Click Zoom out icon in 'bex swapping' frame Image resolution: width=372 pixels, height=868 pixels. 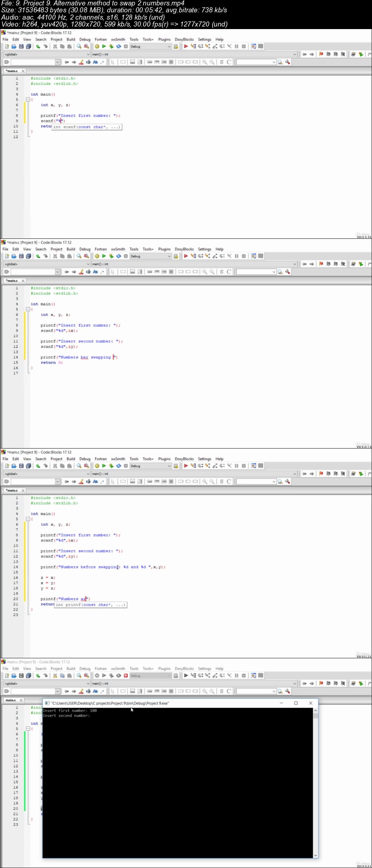(x=212, y=272)
